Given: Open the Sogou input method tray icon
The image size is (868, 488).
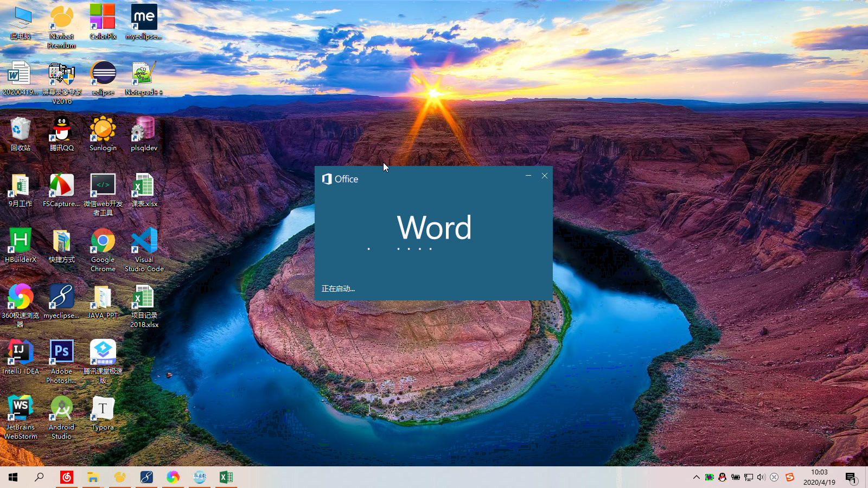Looking at the screenshot, I should [x=790, y=477].
